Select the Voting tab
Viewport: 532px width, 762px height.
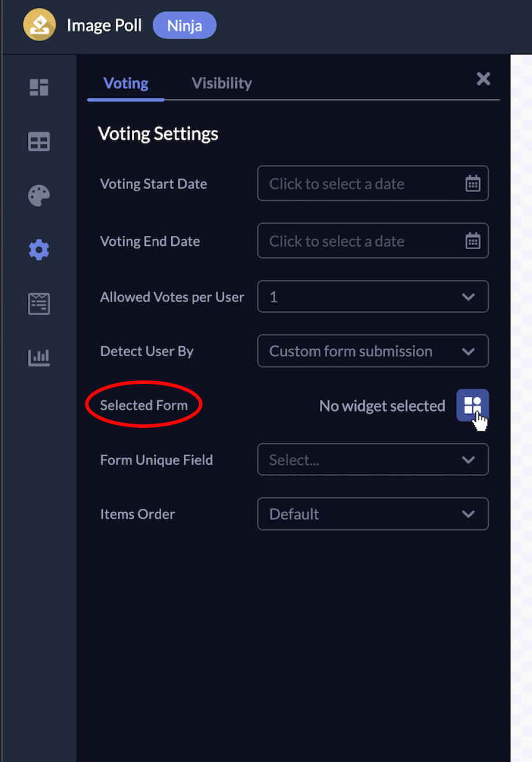(x=125, y=83)
